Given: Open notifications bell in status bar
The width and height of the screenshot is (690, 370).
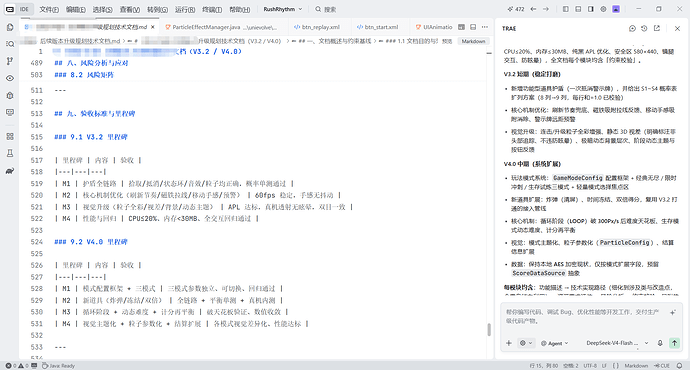Looking at the screenshot, I should [679, 366].
